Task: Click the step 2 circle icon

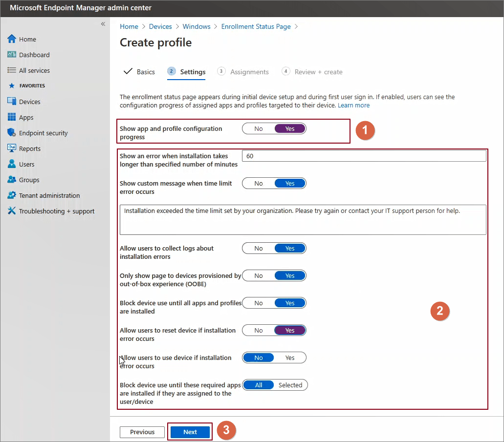Action: point(171,71)
